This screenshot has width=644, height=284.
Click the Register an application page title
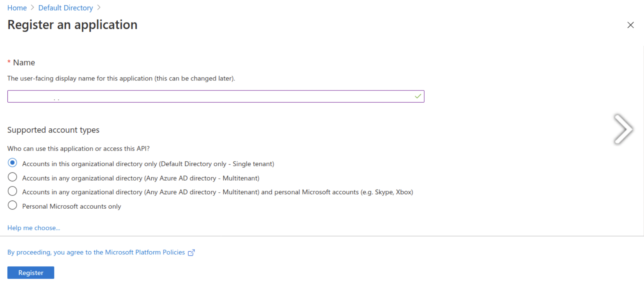73,25
